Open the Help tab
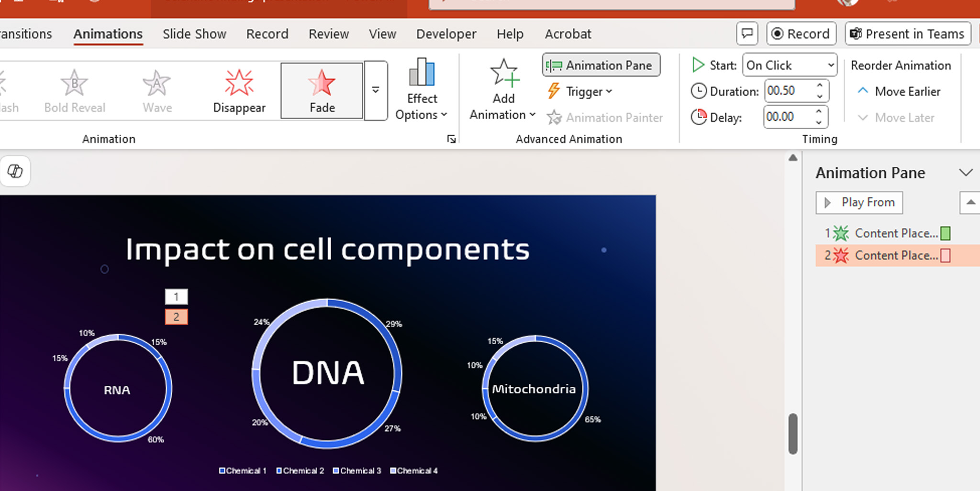Image resolution: width=980 pixels, height=491 pixels. pos(510,34)
